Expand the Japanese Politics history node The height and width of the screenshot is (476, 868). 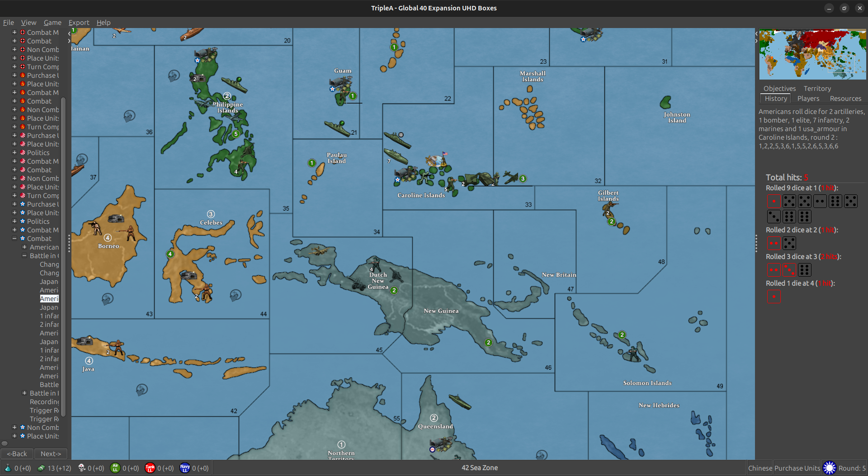pos(14,153)
